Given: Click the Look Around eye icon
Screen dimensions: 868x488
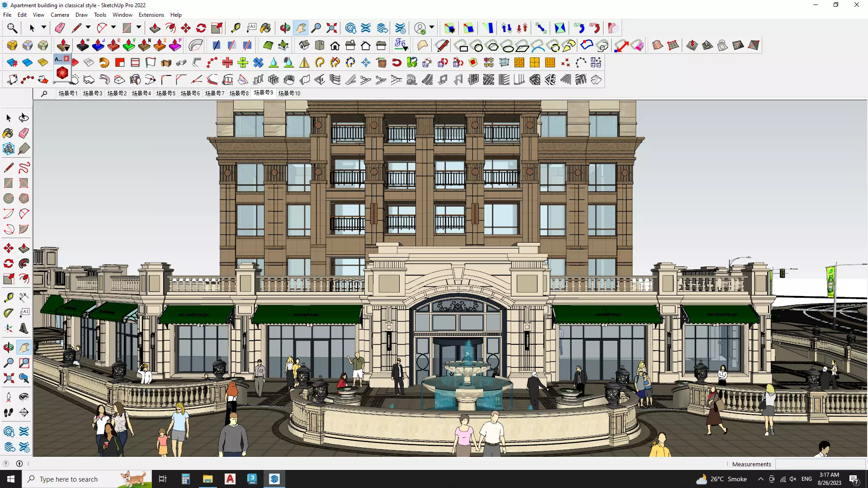Looking at the screenshot, I should [x=24, y=397].
